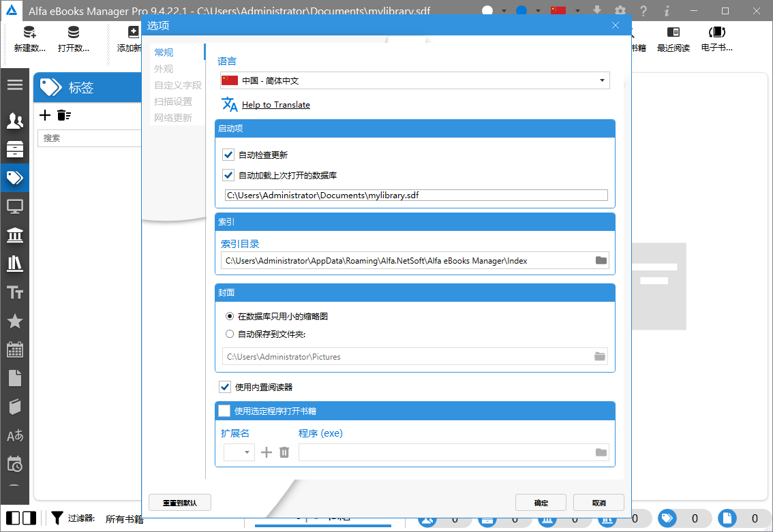Screen dimensions: 773x532
Task: Click the 新建数... new database toolbar icon
Action: click(x=29, y=40)
